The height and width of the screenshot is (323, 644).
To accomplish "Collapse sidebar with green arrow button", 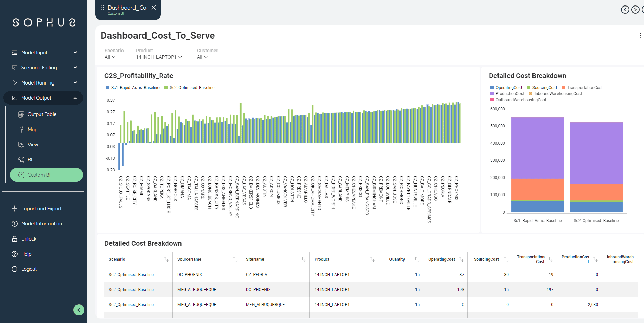I will coord(79,310).
